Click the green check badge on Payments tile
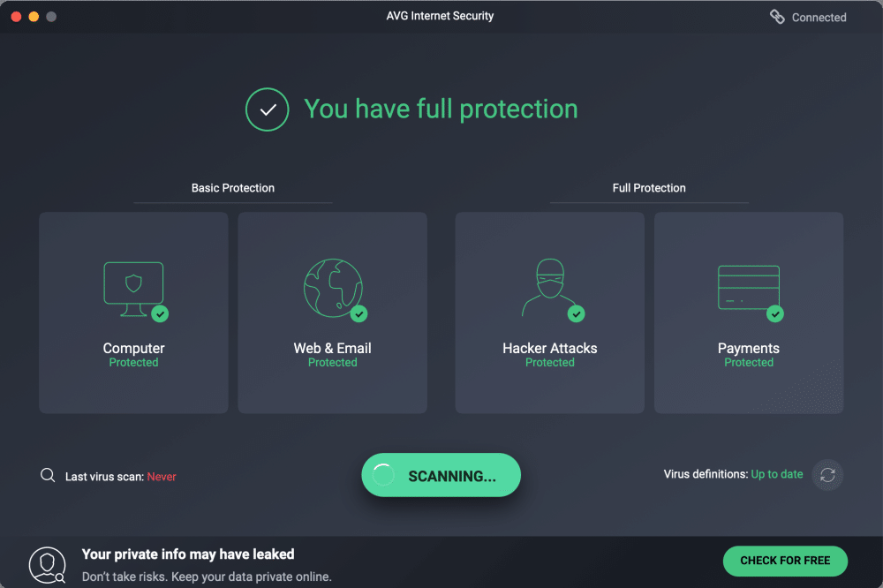 [774, 313]
